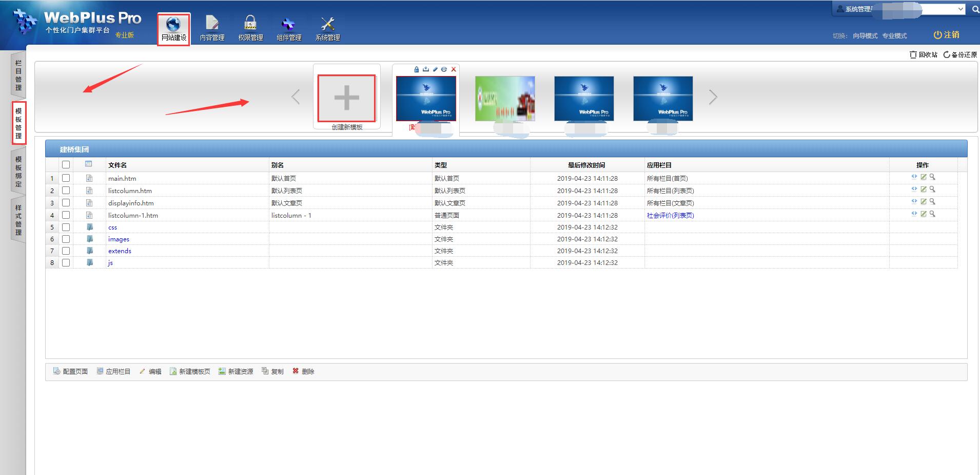The width and height of the screenshot is (980, 475).
Task: Click the lock icon above the selected template
Action: tap(417, 69)
